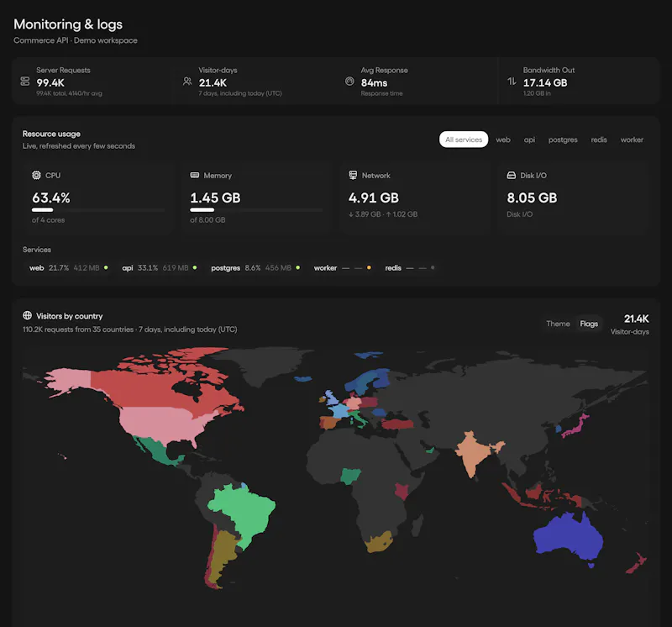Click the Commerce API · Demo workspace subtitle
This screenshot has width=672, height=627.
(x=76, y=40)
